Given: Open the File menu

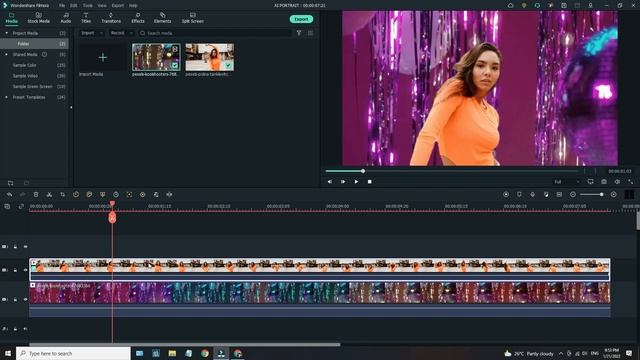Looking at the screenshot, I should [x=62, y=6].
